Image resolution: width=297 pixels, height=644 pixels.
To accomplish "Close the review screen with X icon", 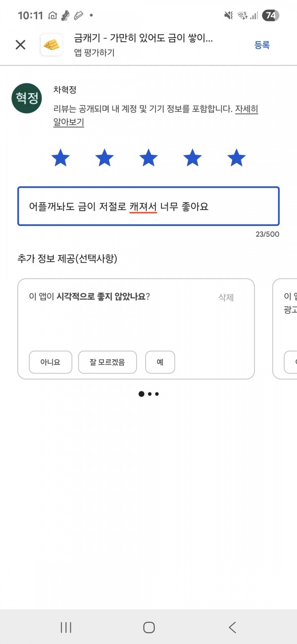I will (20, 45).
